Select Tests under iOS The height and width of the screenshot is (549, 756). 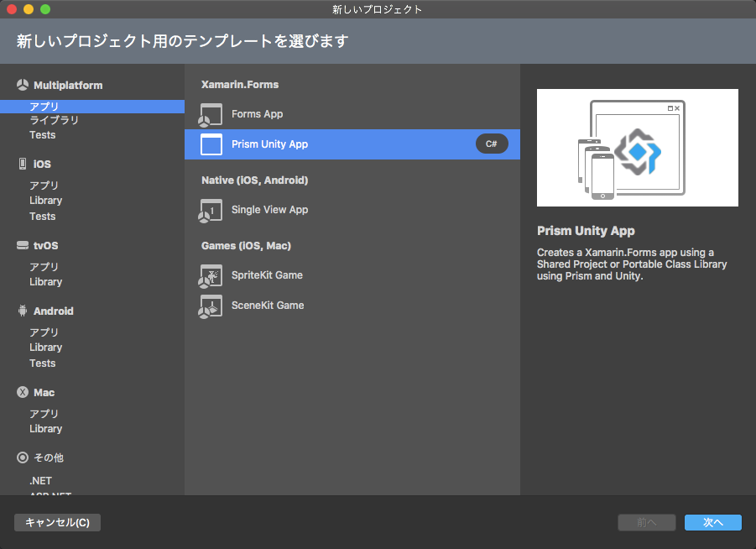(43, 217)
